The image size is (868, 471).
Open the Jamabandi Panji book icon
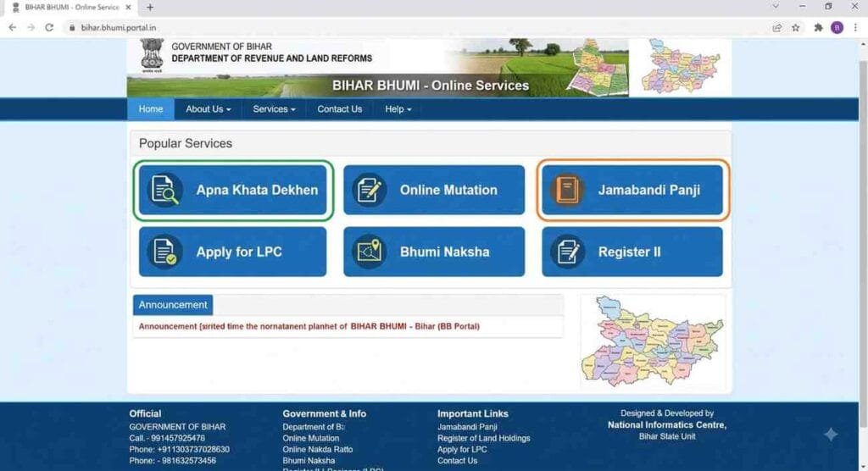coord(567,190)
